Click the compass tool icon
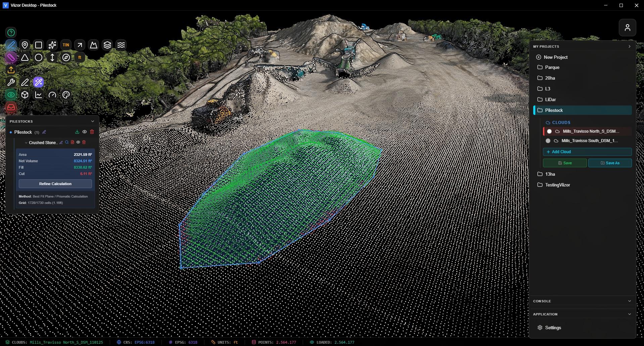 [x=66, y=58]
